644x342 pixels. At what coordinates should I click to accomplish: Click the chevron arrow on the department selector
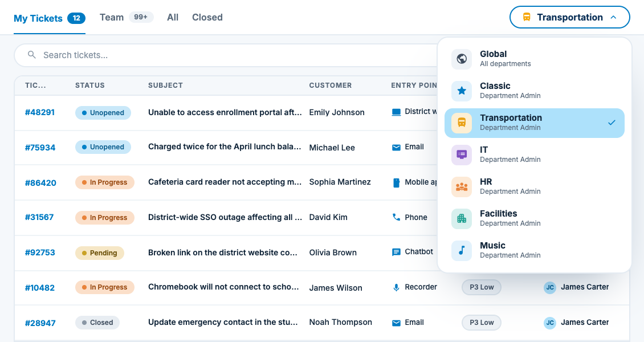(614, 17)
